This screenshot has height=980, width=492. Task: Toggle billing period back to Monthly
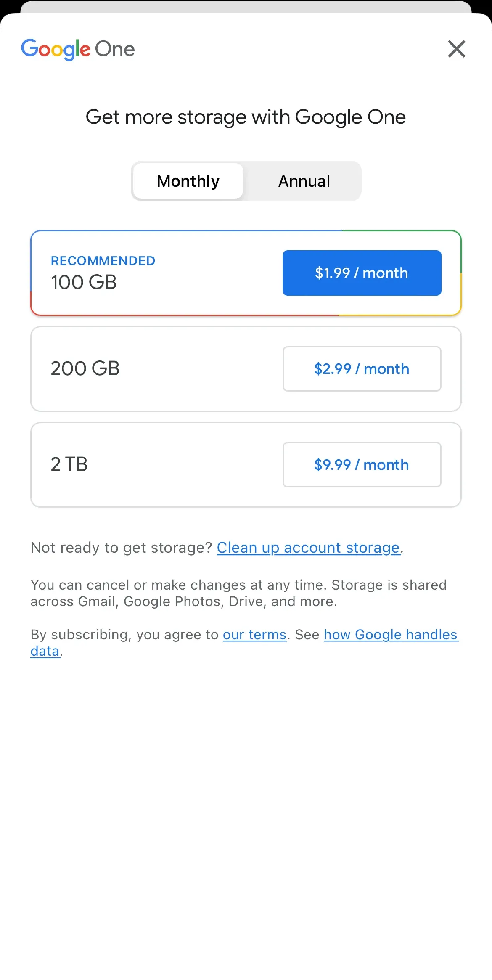point(188,181)
